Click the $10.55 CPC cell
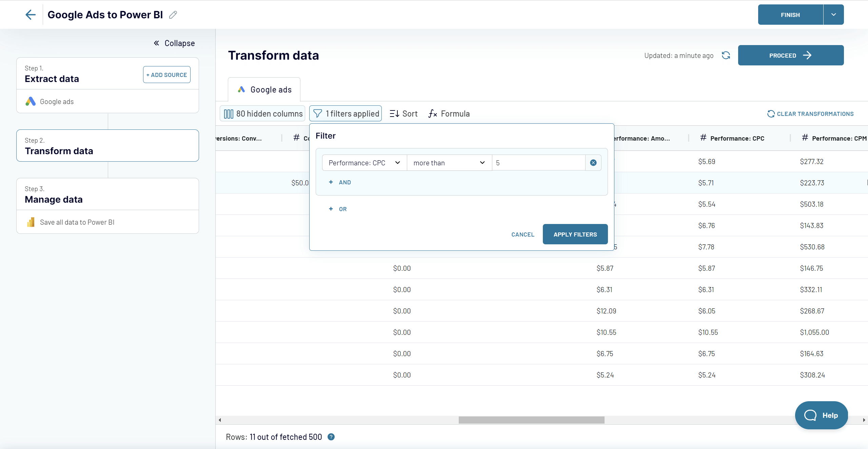 click(x=708, y=332)
